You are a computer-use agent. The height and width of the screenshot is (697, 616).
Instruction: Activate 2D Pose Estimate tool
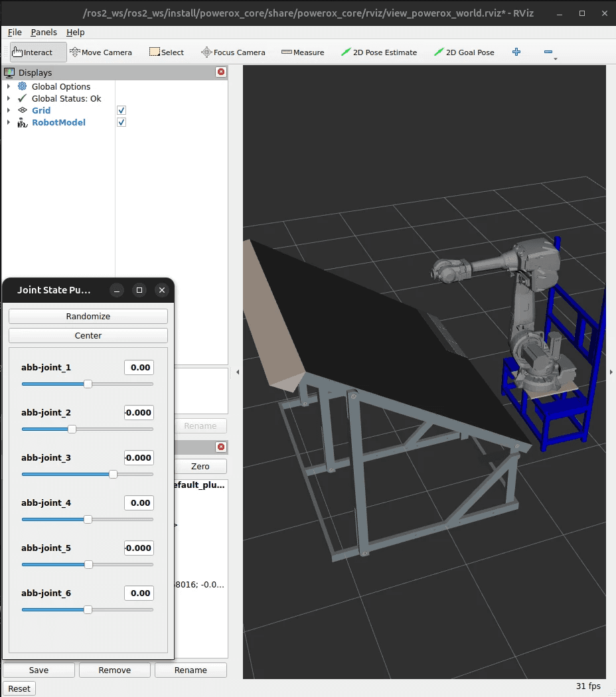[379, 52]
